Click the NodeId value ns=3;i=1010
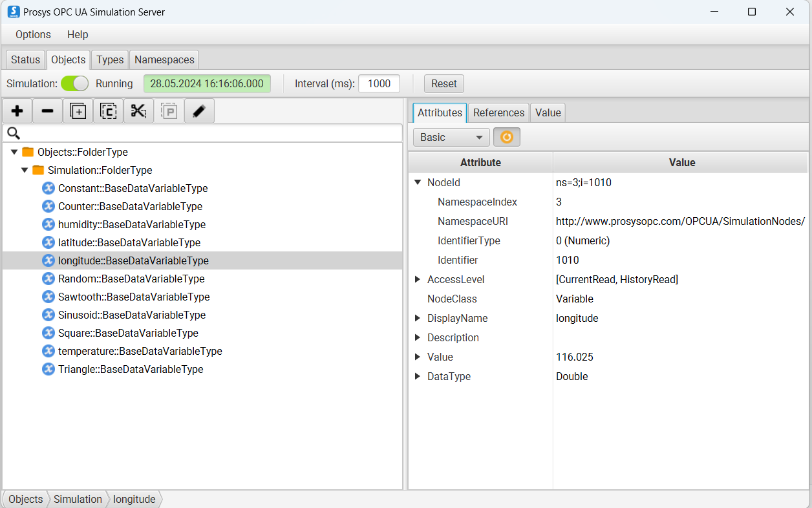Screen dimensions: 812x508 point(584,182)
